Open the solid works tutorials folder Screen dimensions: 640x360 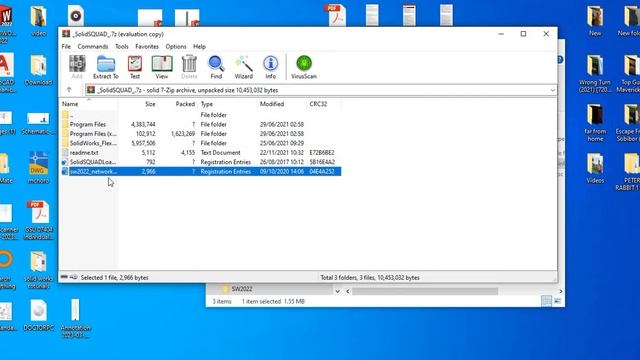(x=38, y=270)
